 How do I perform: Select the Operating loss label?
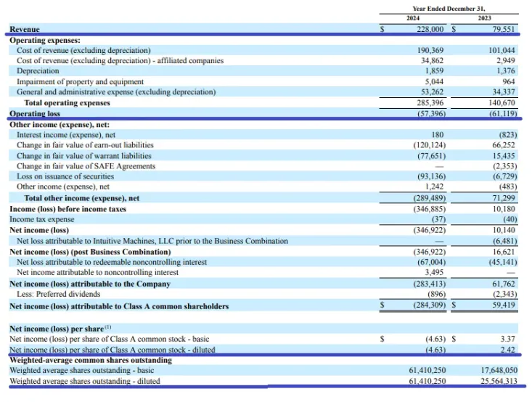35,113
